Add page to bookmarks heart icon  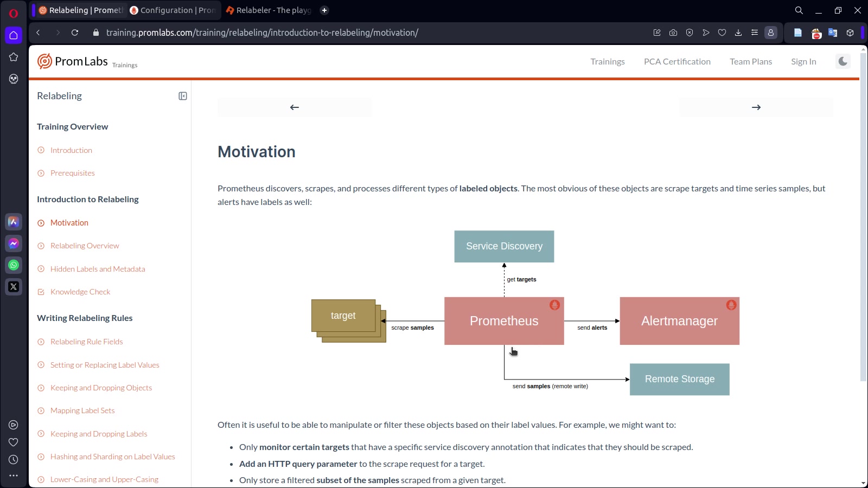[x=722, y=33]
